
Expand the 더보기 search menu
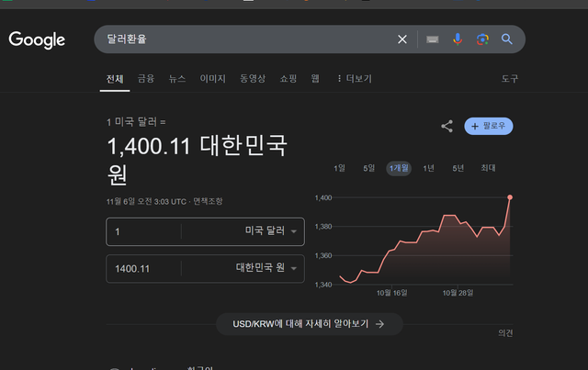click(x=354, y=79)
